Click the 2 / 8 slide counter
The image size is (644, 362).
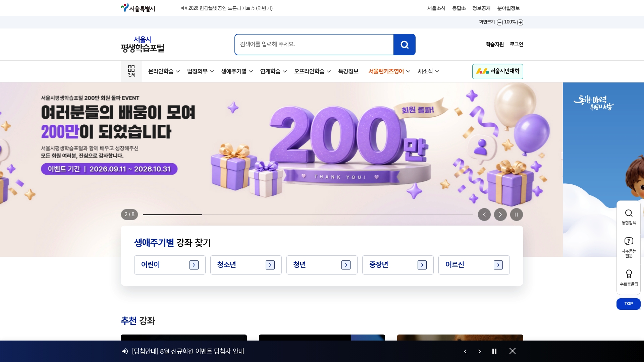pos(129,215)
